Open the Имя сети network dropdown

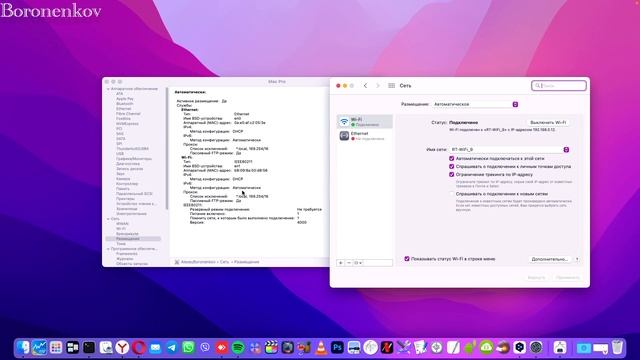(x=509, y=149)
